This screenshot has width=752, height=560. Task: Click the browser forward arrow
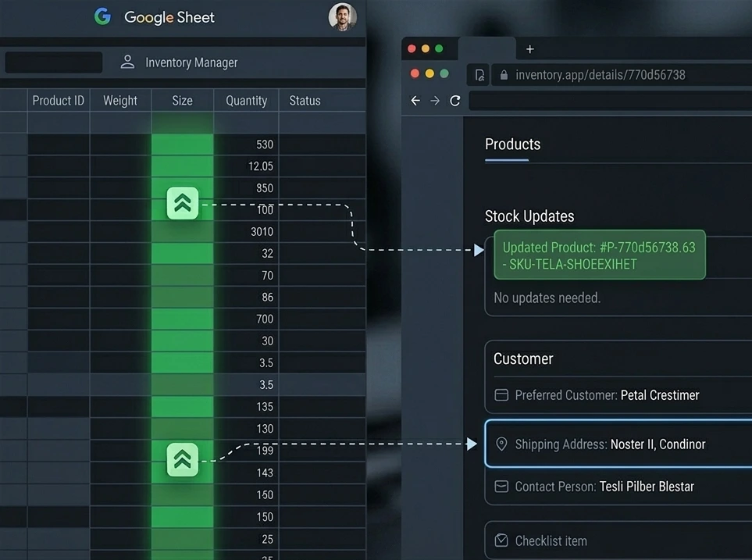(435, 101)
